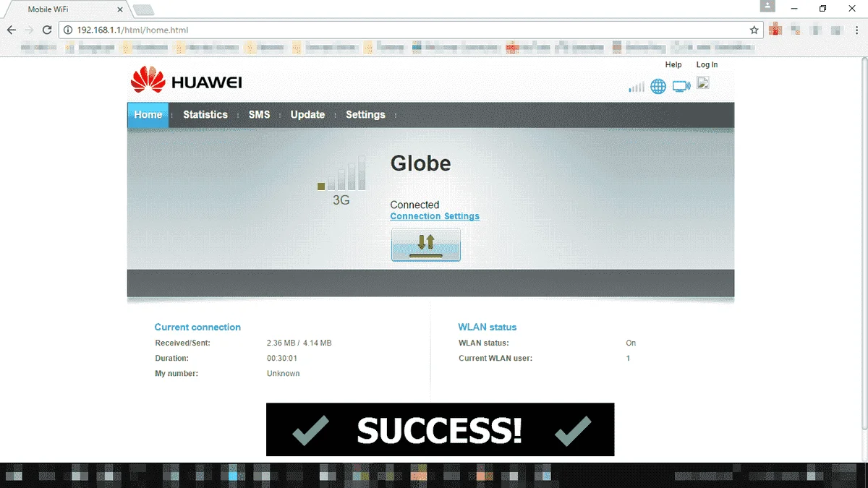Click the browser forward arrow
The width and height of the screenshot is (868, 488).
tap(29, 30)
